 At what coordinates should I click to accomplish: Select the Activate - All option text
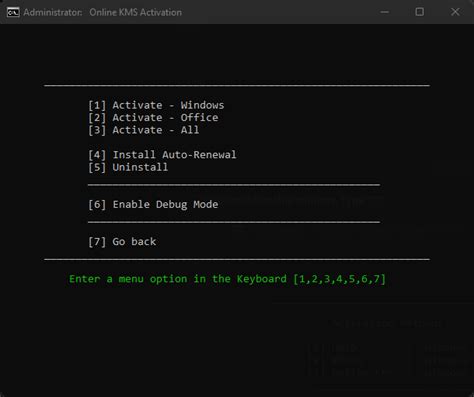156,130
